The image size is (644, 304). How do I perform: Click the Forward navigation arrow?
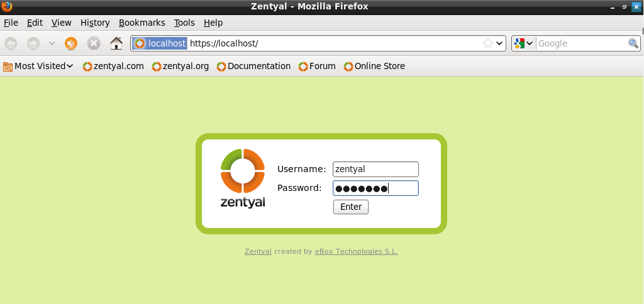pyautogui.click(x=33, y=43)
